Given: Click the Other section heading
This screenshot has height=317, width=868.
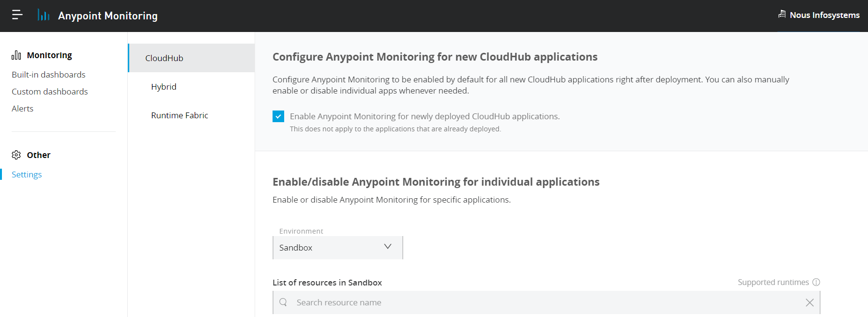Looking at the screenshot, I should click(39, 155).
